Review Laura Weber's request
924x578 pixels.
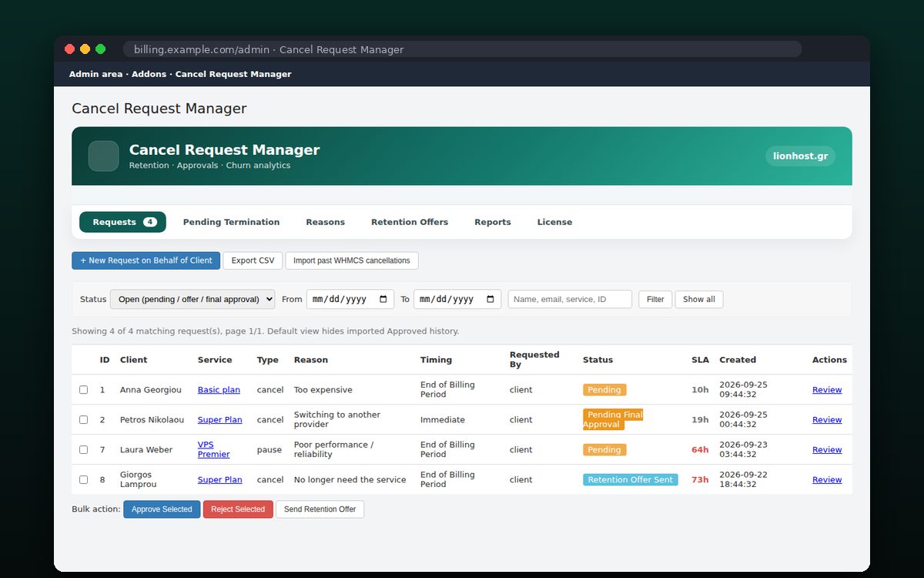tap(827, 449)
